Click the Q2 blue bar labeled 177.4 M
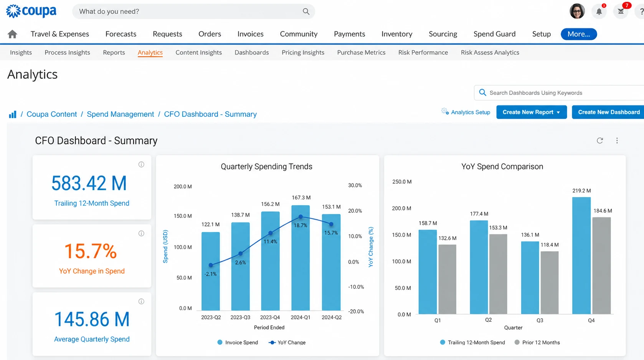644x360 pixels. tap(479, 267)
